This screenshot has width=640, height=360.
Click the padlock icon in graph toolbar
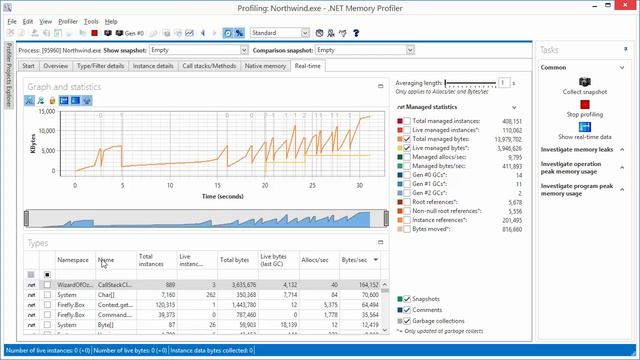[x=52, y=100]
